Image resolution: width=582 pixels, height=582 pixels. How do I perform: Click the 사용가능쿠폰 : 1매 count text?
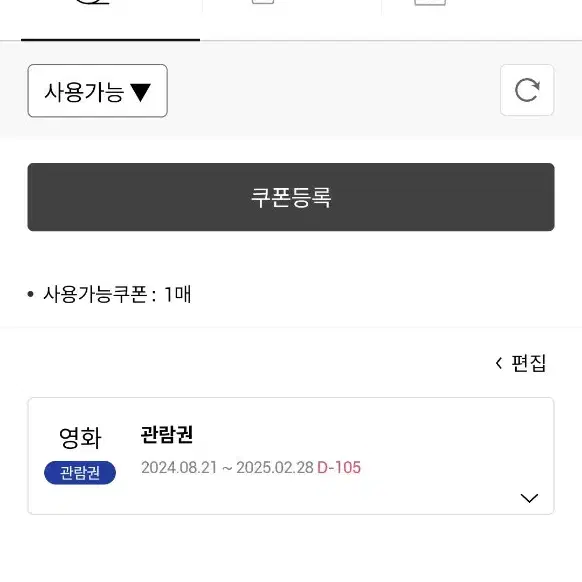pos(117,294)
